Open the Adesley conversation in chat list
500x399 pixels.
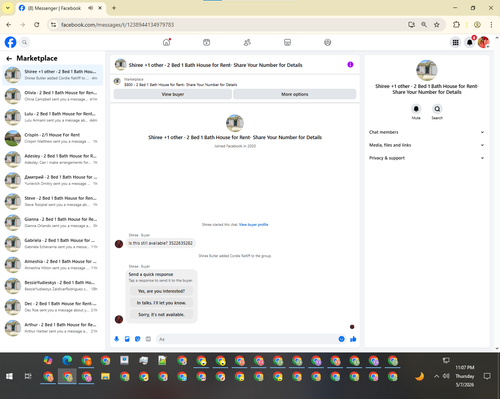(53, 159)
